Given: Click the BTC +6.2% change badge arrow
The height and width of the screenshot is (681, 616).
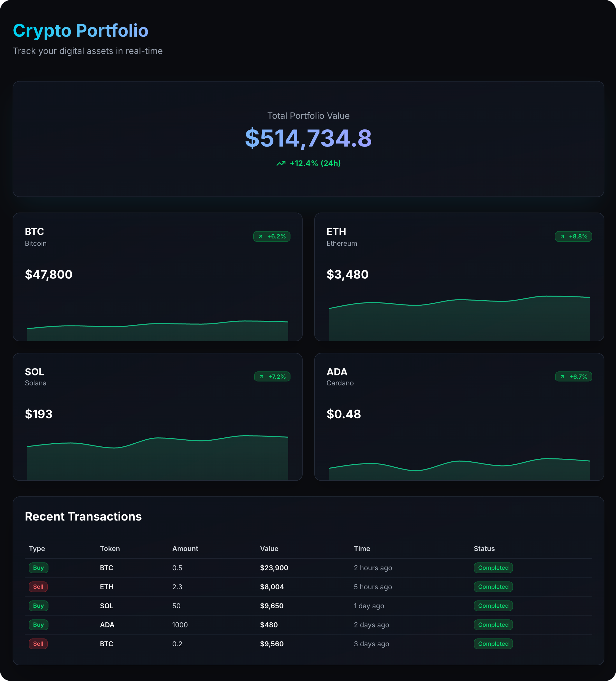Looking at the screenshot, I should [261, 236].
